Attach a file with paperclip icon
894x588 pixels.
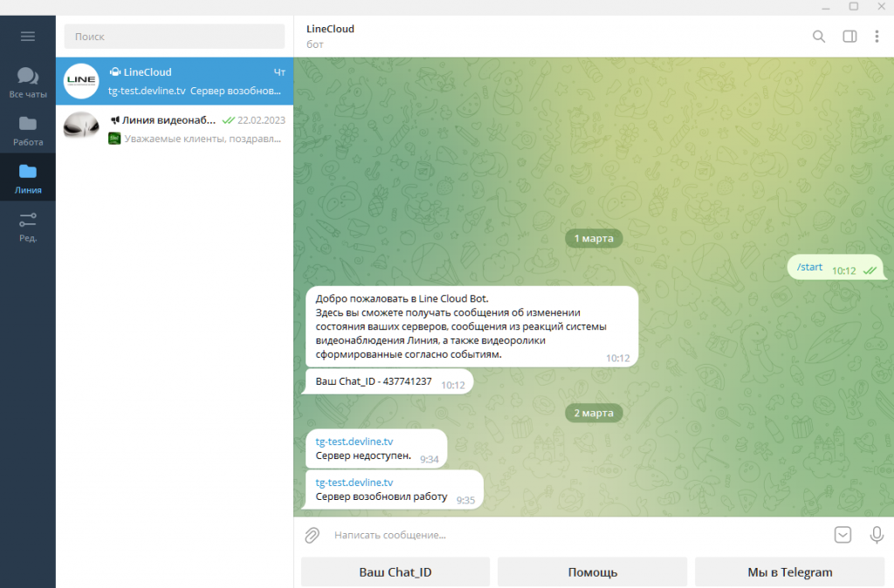pyautogui.click(x=312, y=535)
